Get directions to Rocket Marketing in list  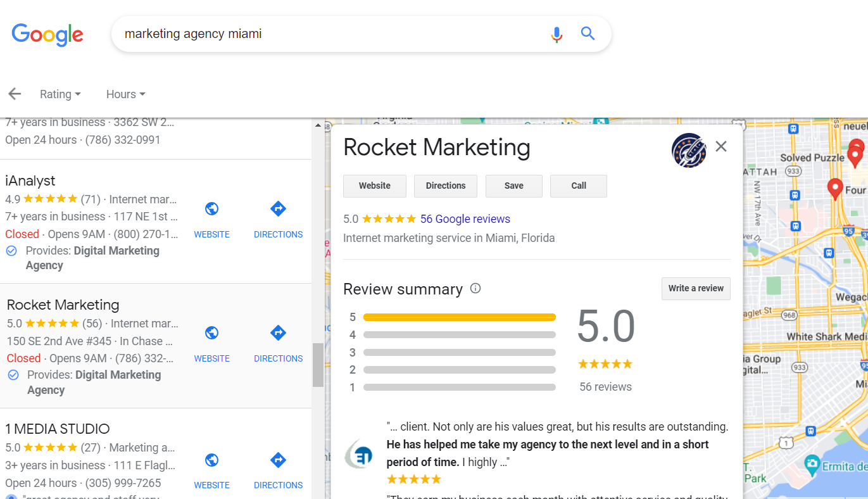click(278, 332)
